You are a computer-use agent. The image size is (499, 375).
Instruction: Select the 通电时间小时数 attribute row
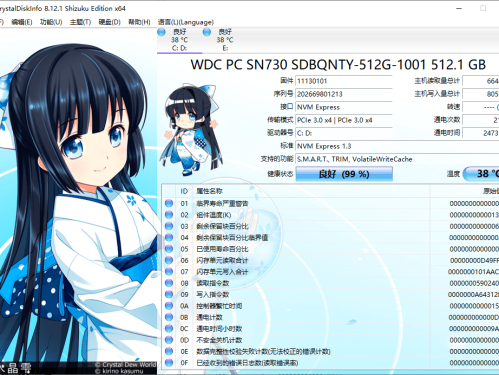point(330,329)
